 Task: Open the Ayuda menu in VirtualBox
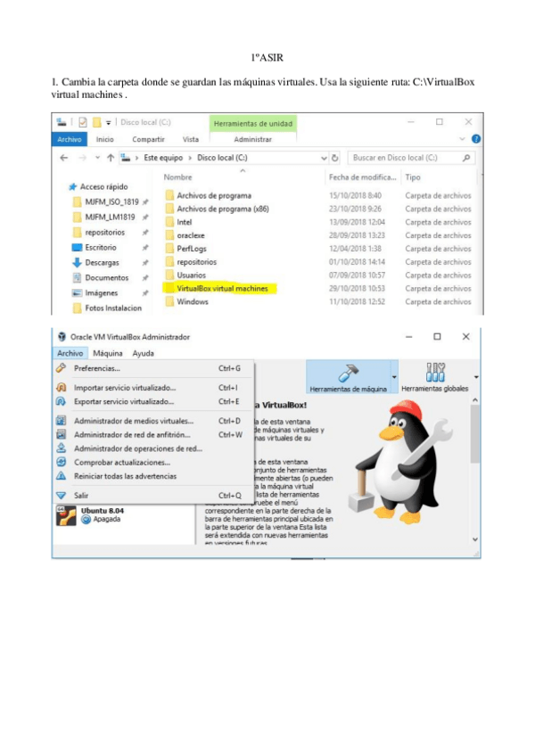[x=144, y=353]
